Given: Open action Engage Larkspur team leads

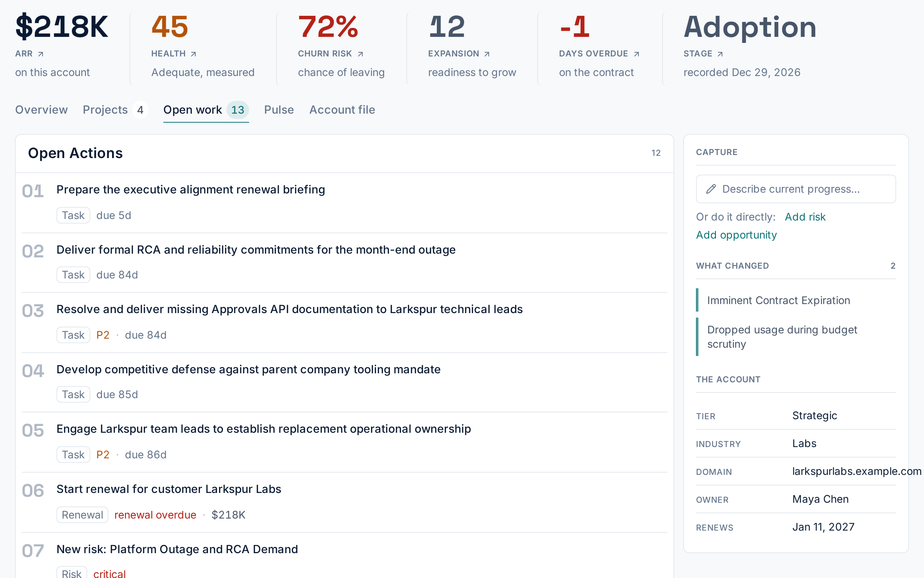Looking at the screenshot, I should click(263, 429).
